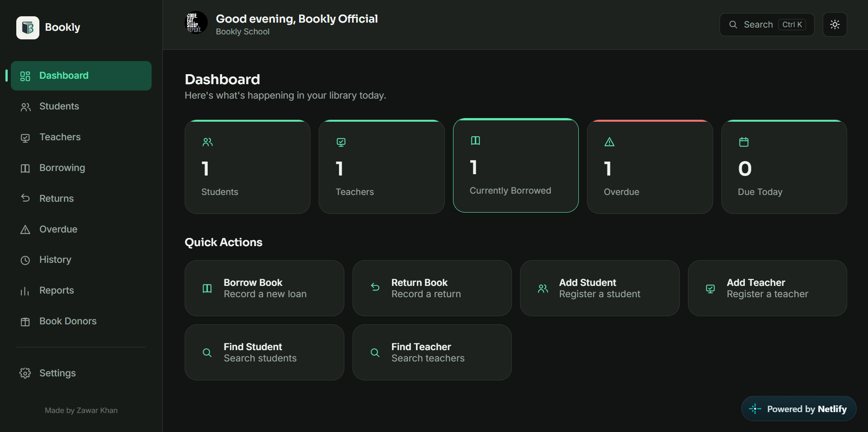The width and height of the screenshot is (868, 432).
Task: Open the Currently Borrowed stat card
Action: (x=516, y=166)
